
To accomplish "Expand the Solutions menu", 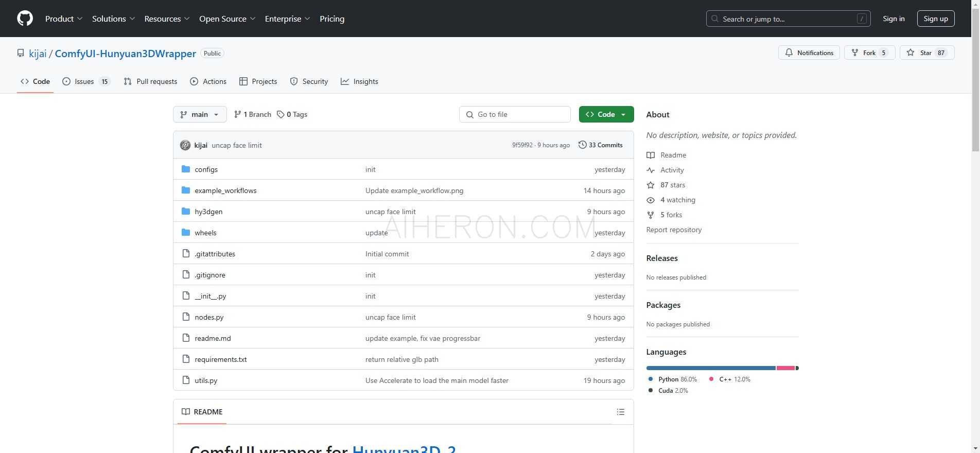I will [x=113, y=19].
